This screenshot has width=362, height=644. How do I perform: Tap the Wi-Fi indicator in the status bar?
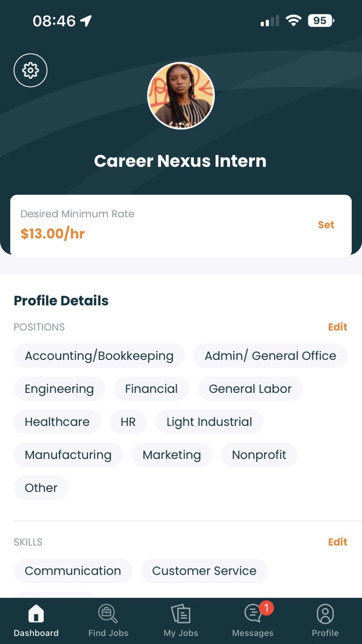(293, 20)
